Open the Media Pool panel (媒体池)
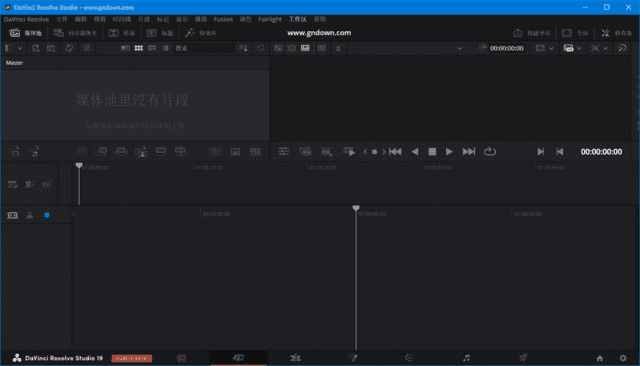 (x=26, y=33)
